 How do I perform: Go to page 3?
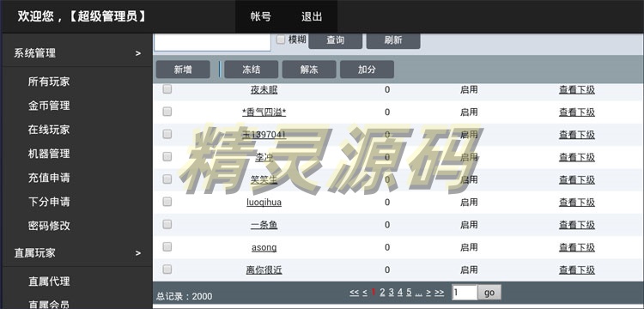(391, 292)
